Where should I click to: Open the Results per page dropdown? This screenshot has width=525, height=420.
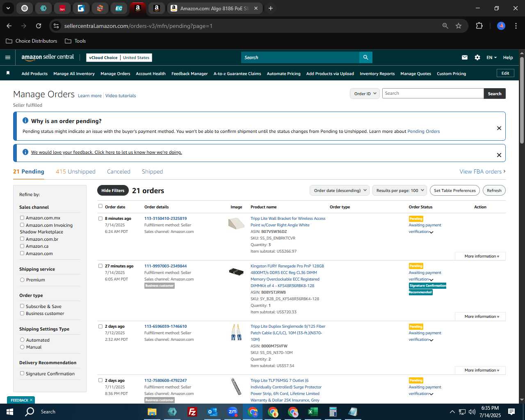[x=399, y=190]
